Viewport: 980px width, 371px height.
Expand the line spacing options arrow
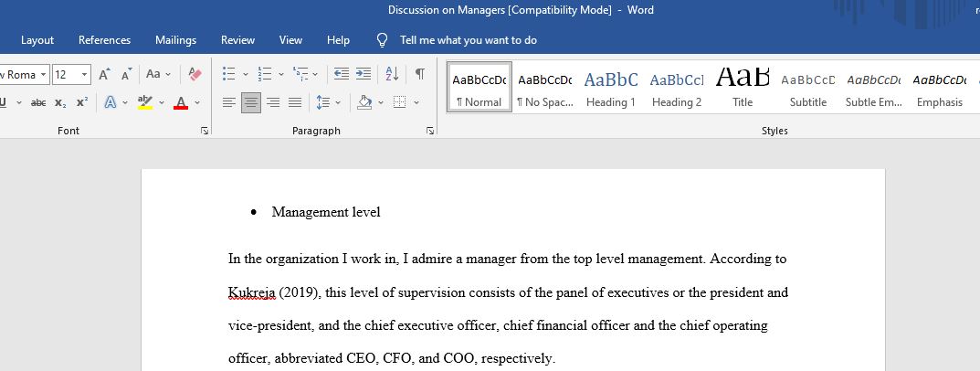(338, 102)
